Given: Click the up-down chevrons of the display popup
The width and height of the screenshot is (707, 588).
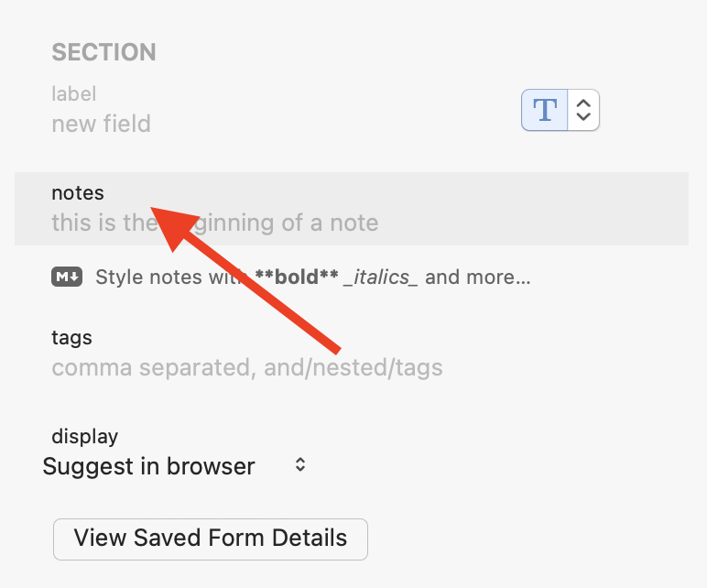Looking at the screenshot, I should (299, 465).
